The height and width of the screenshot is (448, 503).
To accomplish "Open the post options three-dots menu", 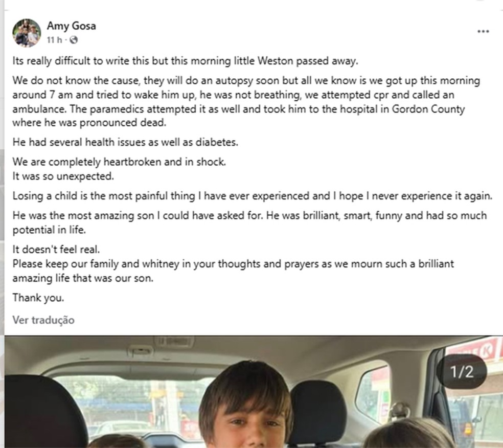I will [x=483, y=32].
